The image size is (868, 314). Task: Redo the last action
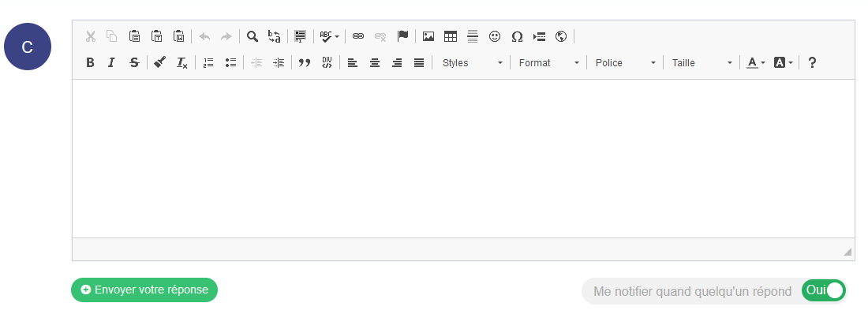click(226, 36)
